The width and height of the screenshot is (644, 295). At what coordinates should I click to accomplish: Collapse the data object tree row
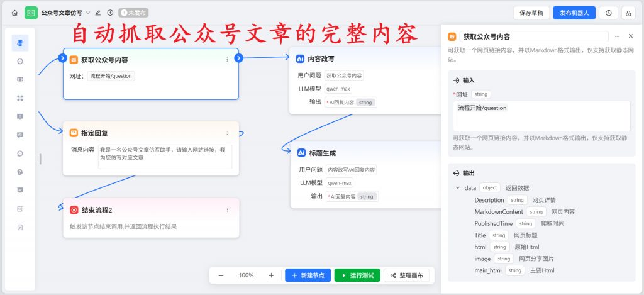[x=458, y=188]
